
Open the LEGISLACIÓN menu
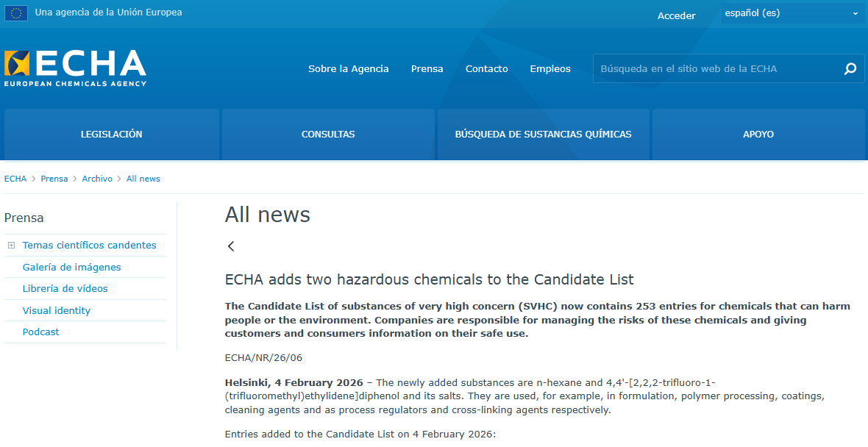click(112, 135)
